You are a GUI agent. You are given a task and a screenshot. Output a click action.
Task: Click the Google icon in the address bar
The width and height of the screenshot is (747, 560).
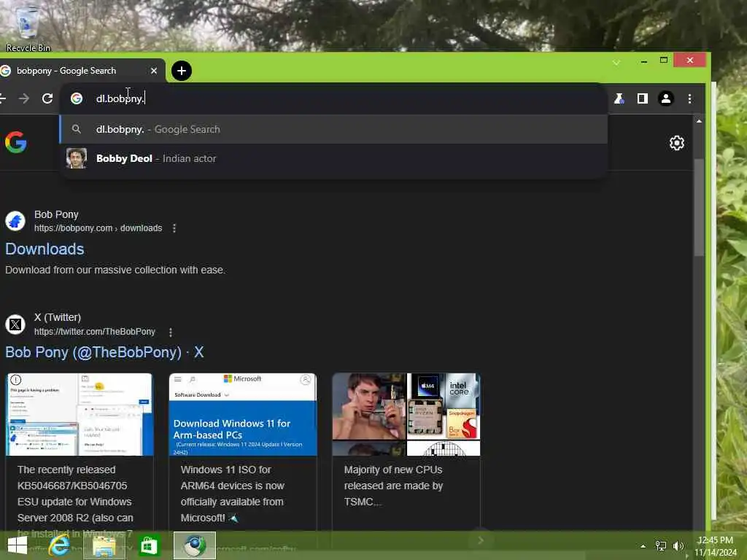tap(77, 98)
